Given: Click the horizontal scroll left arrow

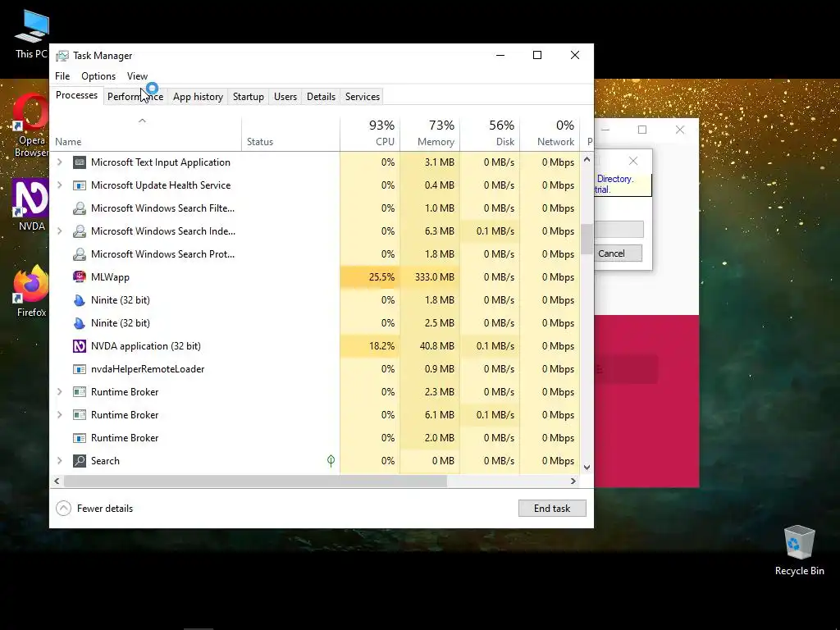Looking at the screenshot, I should click(57, 481).
